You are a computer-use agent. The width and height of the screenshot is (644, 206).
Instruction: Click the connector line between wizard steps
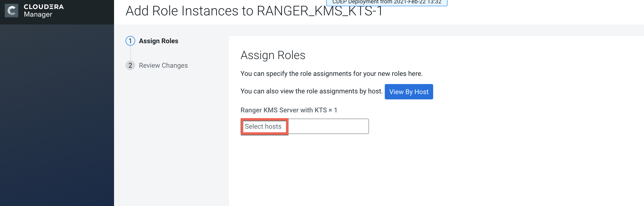pos(130,53)
